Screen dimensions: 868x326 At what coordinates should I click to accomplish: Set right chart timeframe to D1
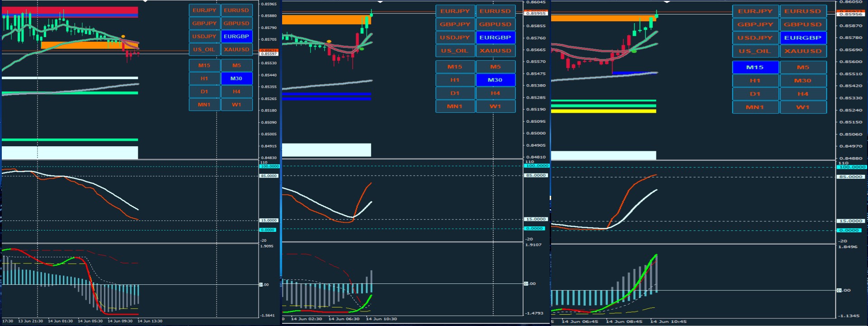(755, 94)
